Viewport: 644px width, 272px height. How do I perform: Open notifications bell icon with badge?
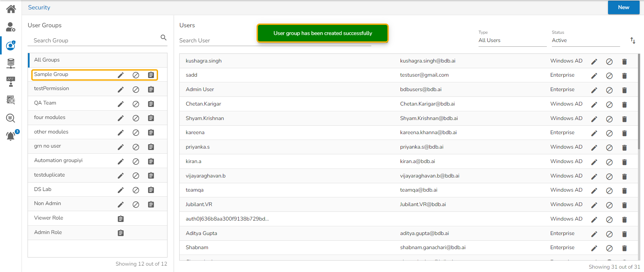(x=11, y=136)
